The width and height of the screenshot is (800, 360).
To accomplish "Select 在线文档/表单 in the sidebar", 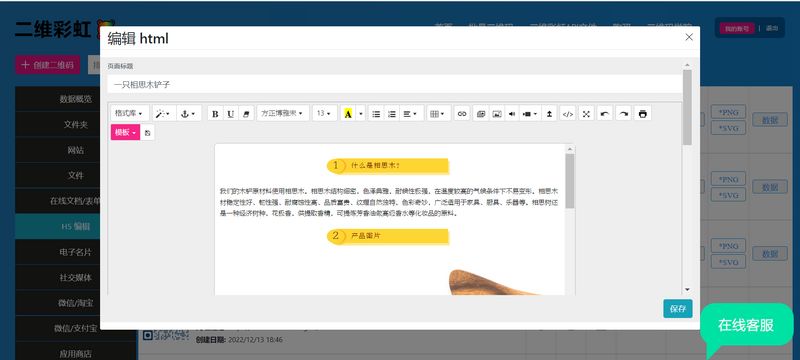I will click(x=76, y=201).
